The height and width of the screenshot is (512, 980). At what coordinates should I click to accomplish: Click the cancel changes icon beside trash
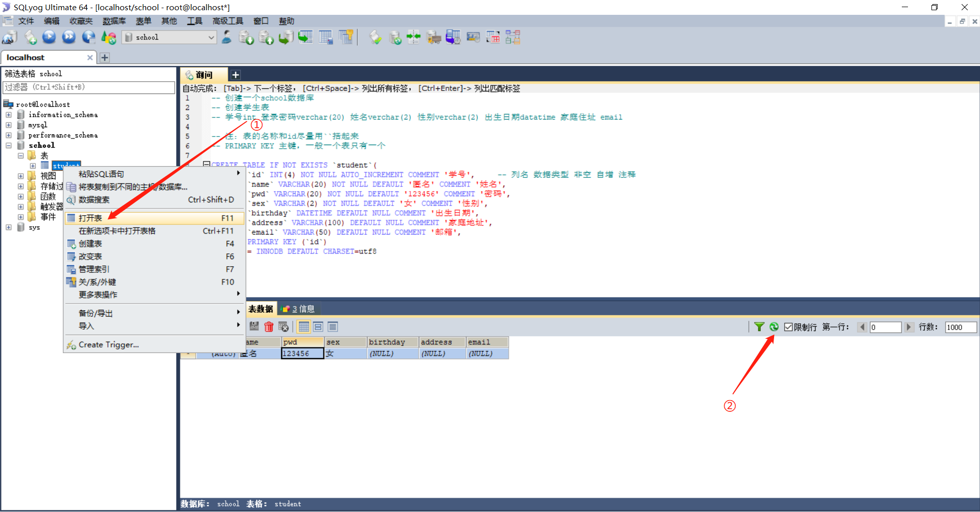[x=284, y=327]
